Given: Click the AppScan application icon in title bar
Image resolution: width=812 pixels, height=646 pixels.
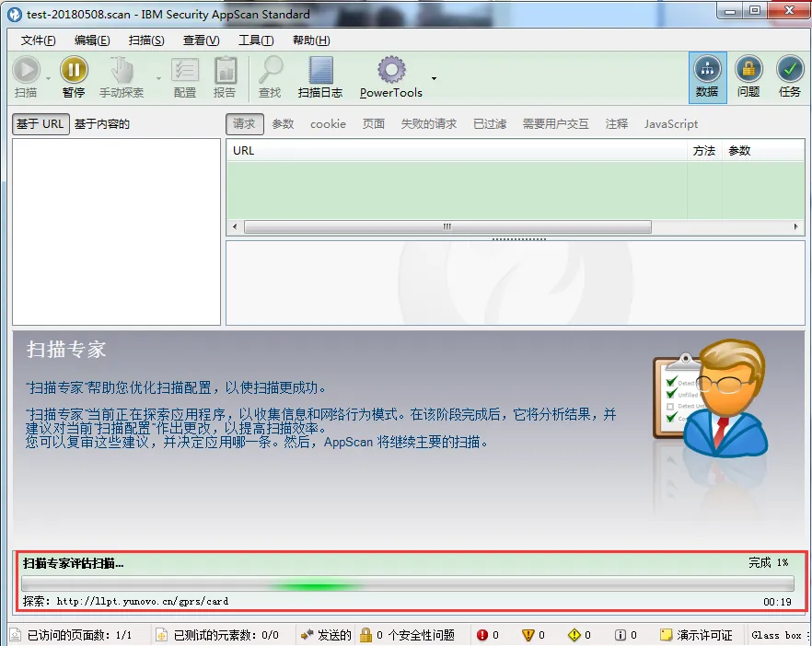Looking at the screenshot, I should click(15, 14).
